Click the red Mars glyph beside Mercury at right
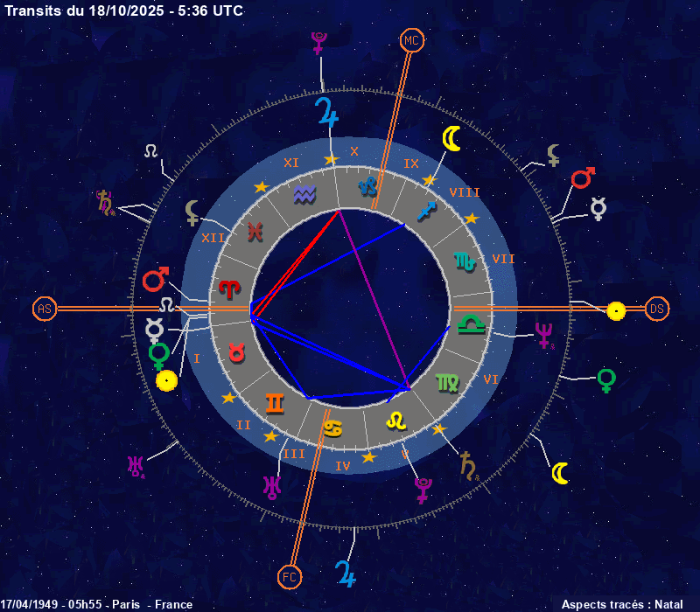 [583, 178]
